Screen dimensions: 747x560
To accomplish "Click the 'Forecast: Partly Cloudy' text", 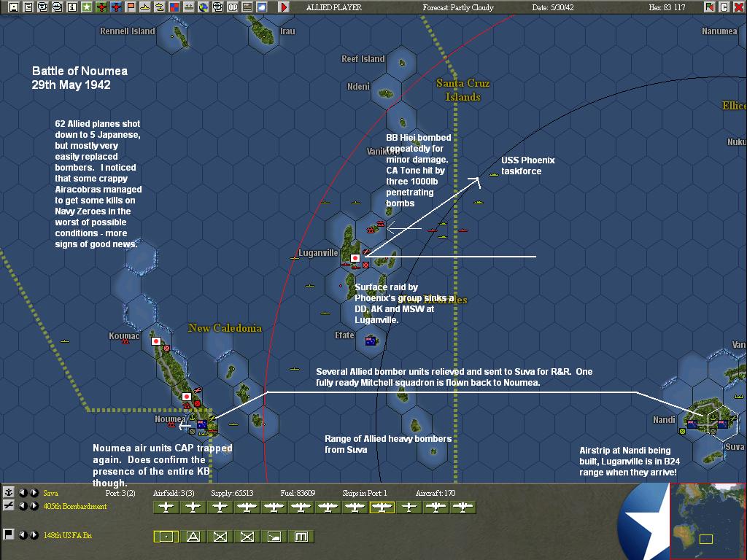I will (x=458, y=7).
